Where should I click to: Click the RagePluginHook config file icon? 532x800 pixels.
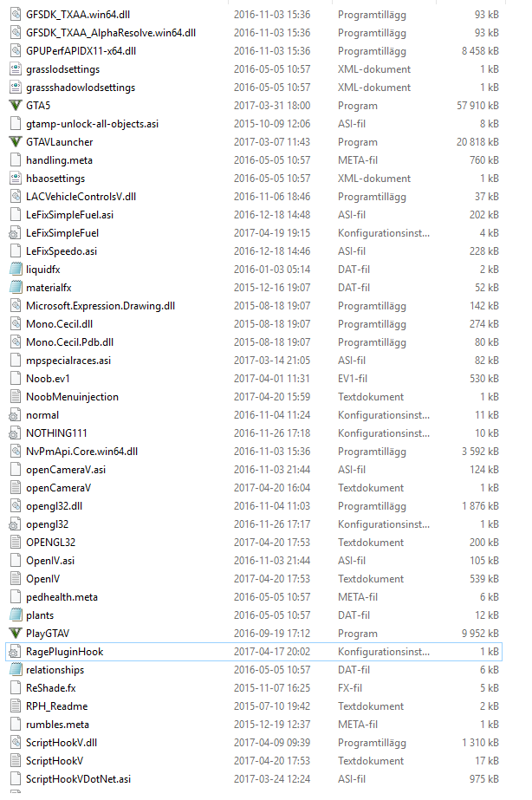point(15,652)
